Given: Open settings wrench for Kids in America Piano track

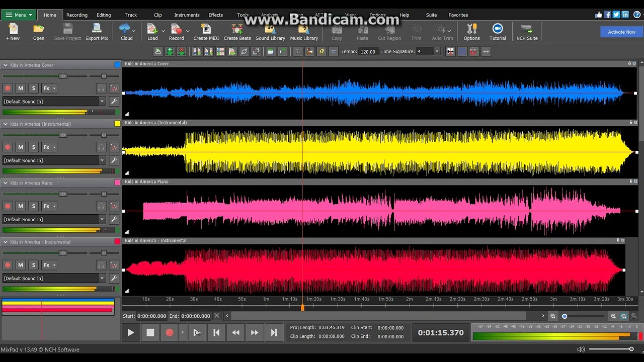Looking at the screenshot, I should point(114,219).
